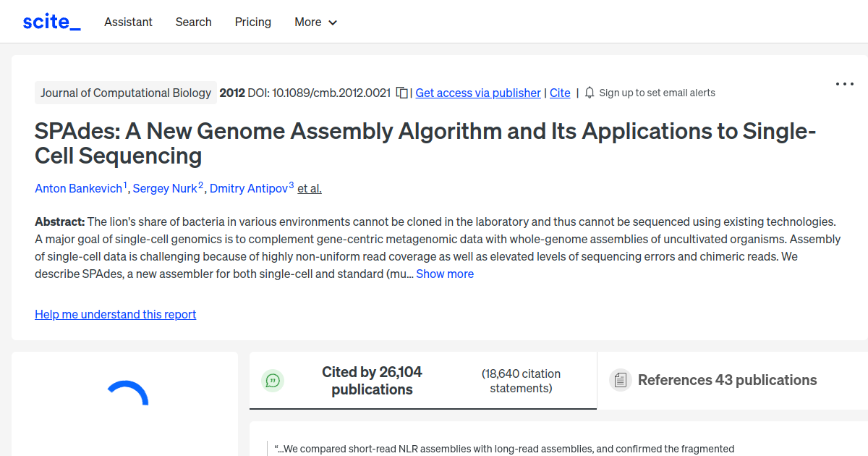Go to the Search page
This screenshot has height=456, width=868.
click(x=193, y=22)
